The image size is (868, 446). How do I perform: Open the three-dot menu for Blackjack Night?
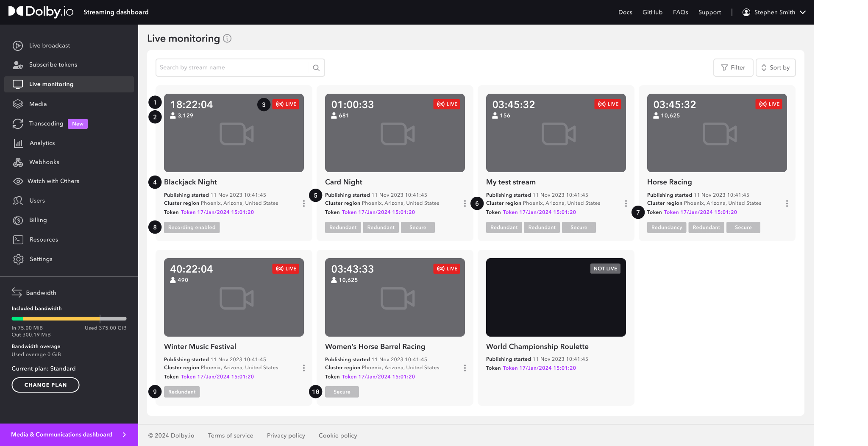click(304, 203)
